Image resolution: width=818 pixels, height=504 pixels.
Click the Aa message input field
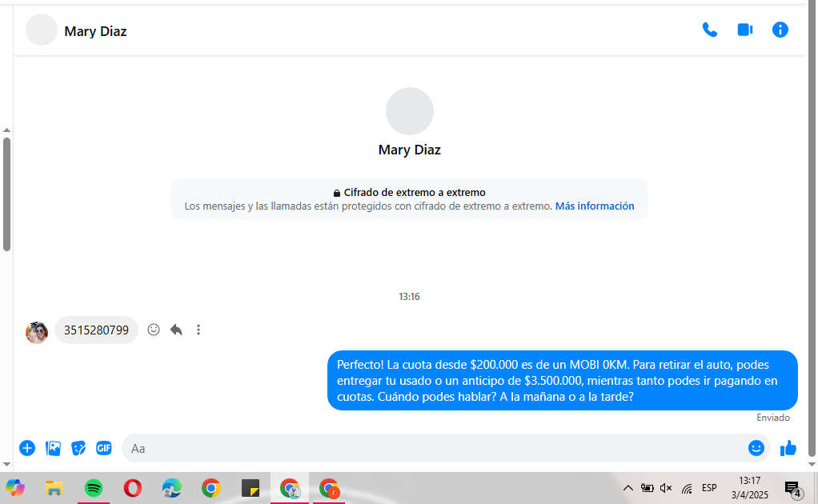click(x=432, y=448)
